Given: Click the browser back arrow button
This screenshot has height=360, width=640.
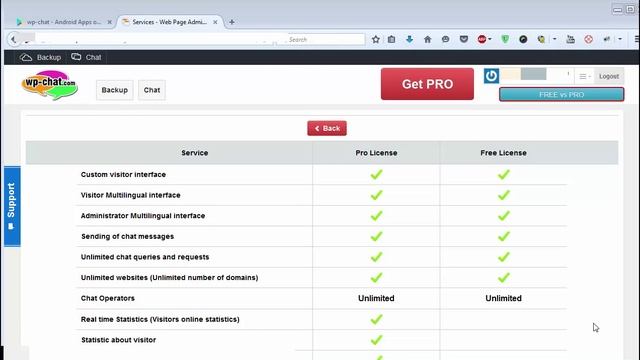Looking at the screenshot, I should pyautogui.click(x=13, y=39).
